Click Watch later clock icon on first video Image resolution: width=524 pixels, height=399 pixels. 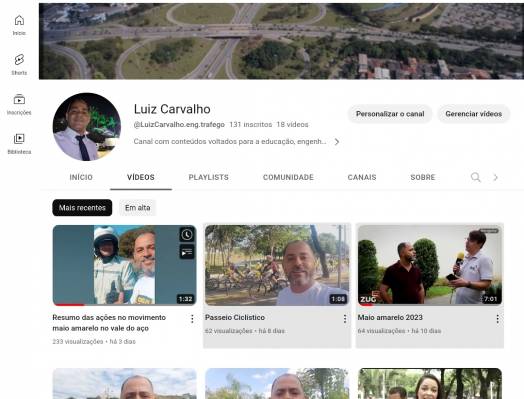(187, 235)
